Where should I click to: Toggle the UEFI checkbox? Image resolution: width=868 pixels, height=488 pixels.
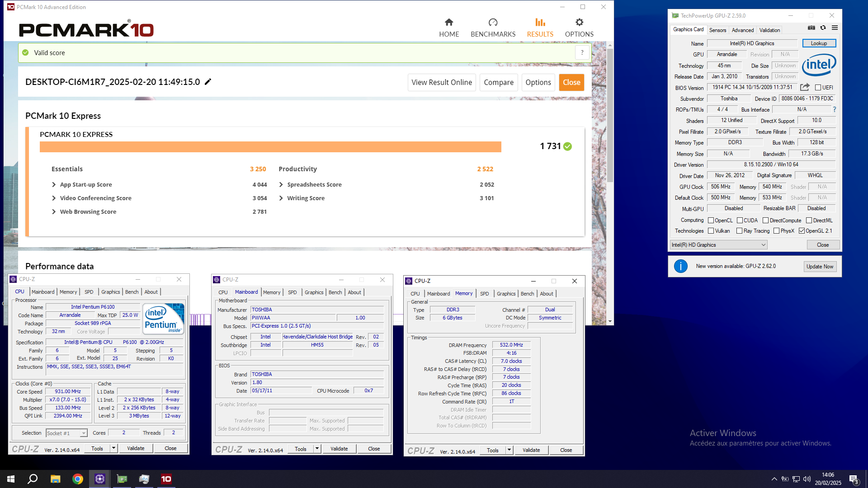click(x=818, y=88)
